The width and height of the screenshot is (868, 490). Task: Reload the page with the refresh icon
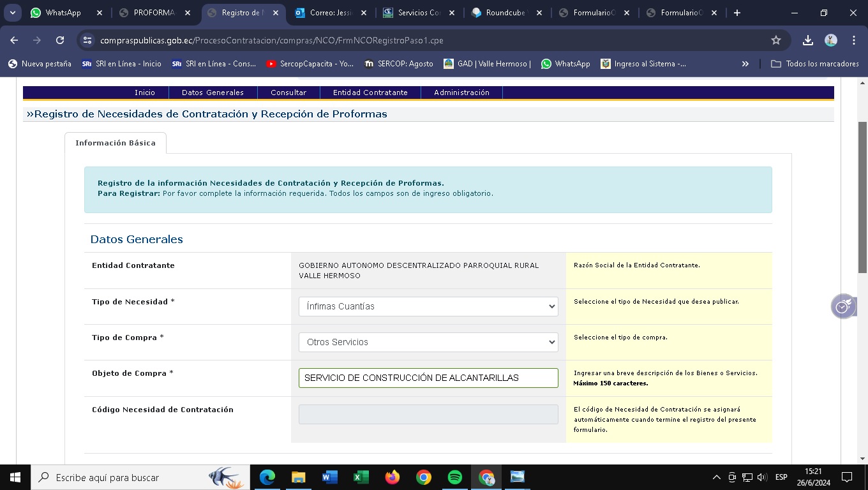coord(60,40)
